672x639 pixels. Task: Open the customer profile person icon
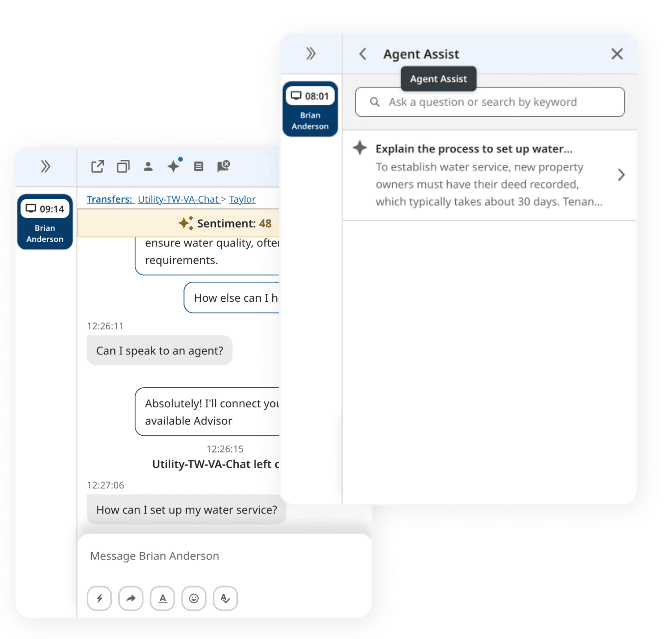pyautogui.click(x=148, y=167)
